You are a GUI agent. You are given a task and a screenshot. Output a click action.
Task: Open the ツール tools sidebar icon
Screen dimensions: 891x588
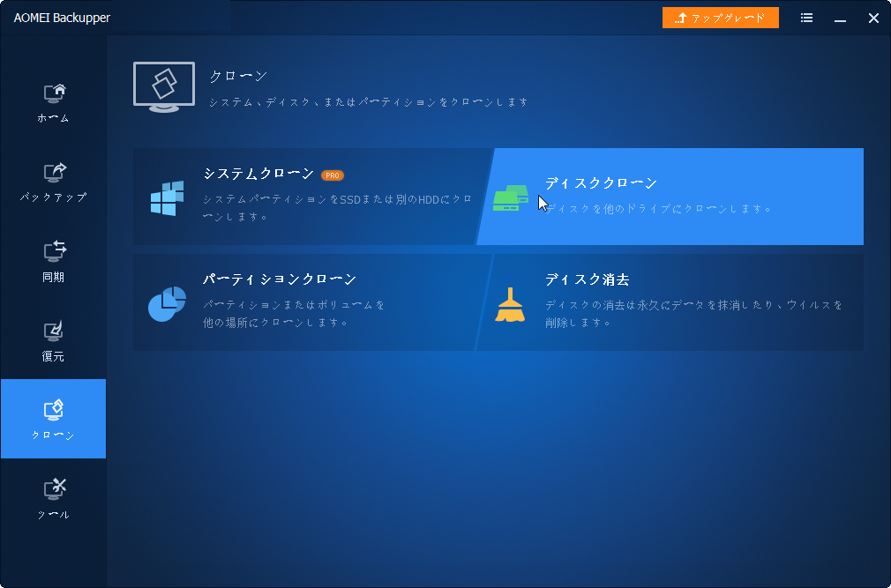click(55, 490)
